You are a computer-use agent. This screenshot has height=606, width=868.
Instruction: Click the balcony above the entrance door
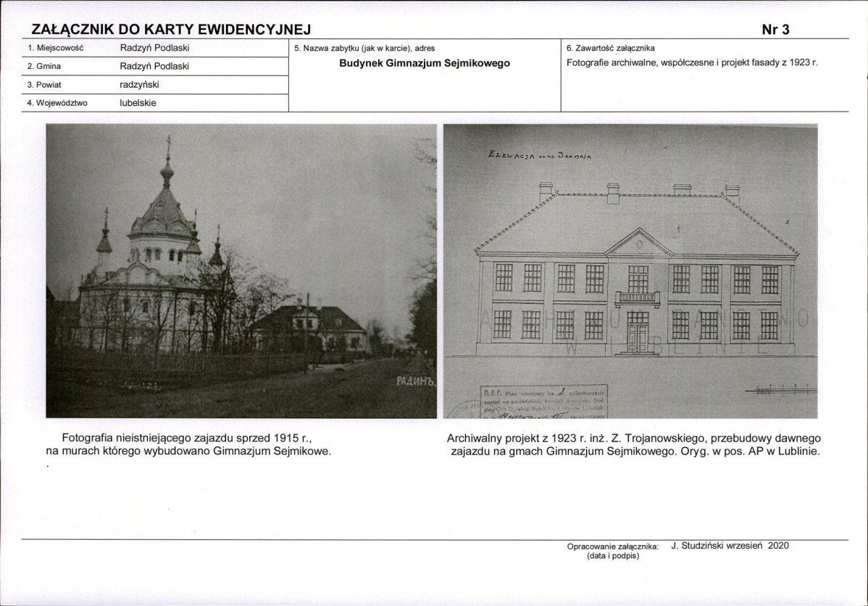click(x=637, y=299)
